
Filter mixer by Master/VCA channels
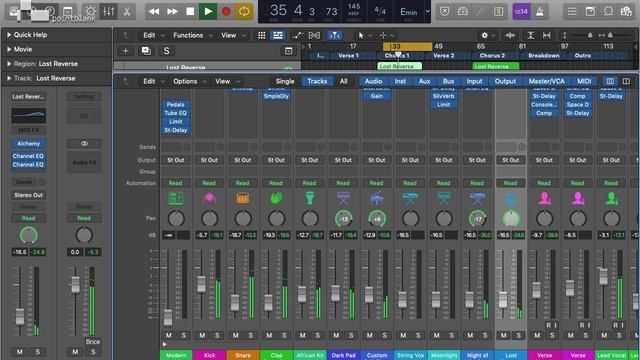pos(547,81)
